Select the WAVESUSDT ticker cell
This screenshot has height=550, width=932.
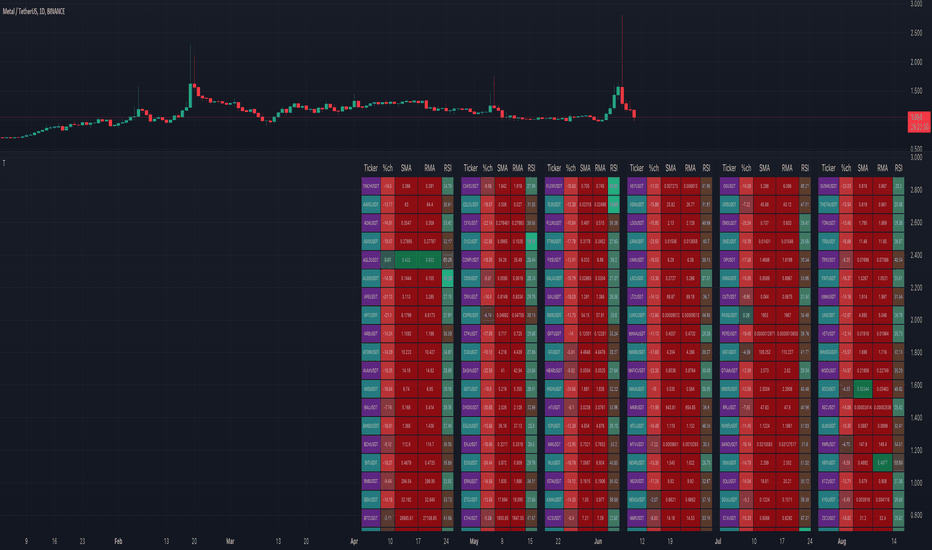pos(829,352)
